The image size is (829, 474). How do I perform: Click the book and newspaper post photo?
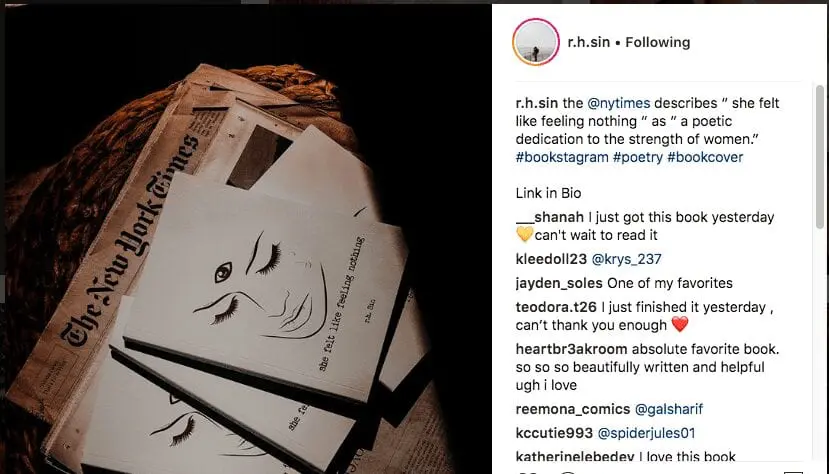pos(248,239)
